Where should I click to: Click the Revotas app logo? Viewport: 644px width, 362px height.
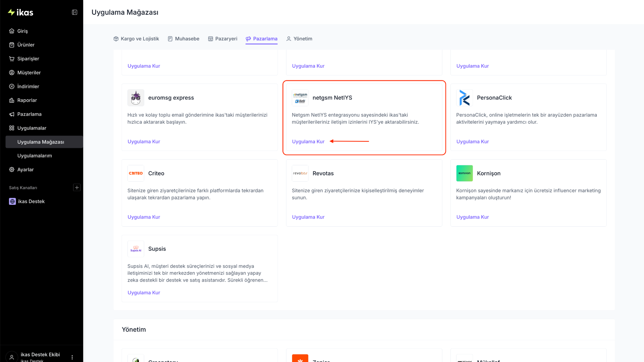click(x=300, y=173)
